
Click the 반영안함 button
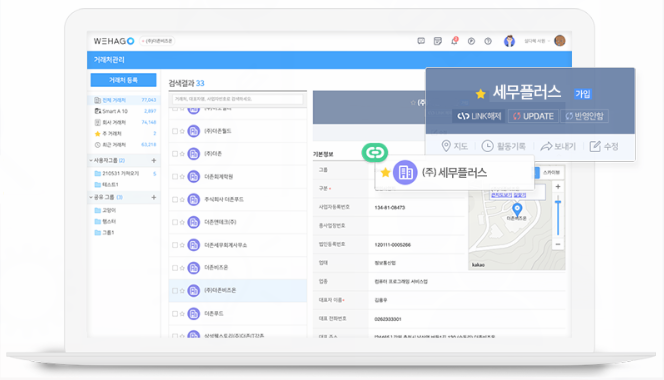585,116
